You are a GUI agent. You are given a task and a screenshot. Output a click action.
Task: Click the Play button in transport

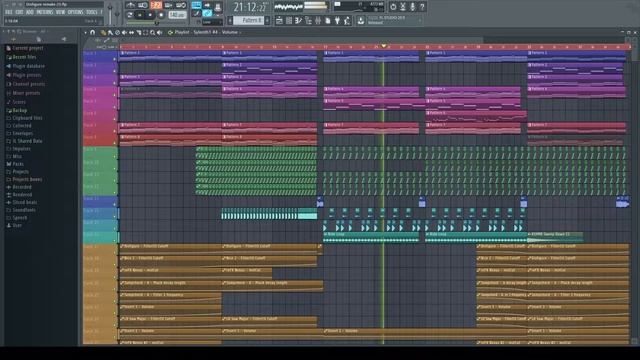140,15
